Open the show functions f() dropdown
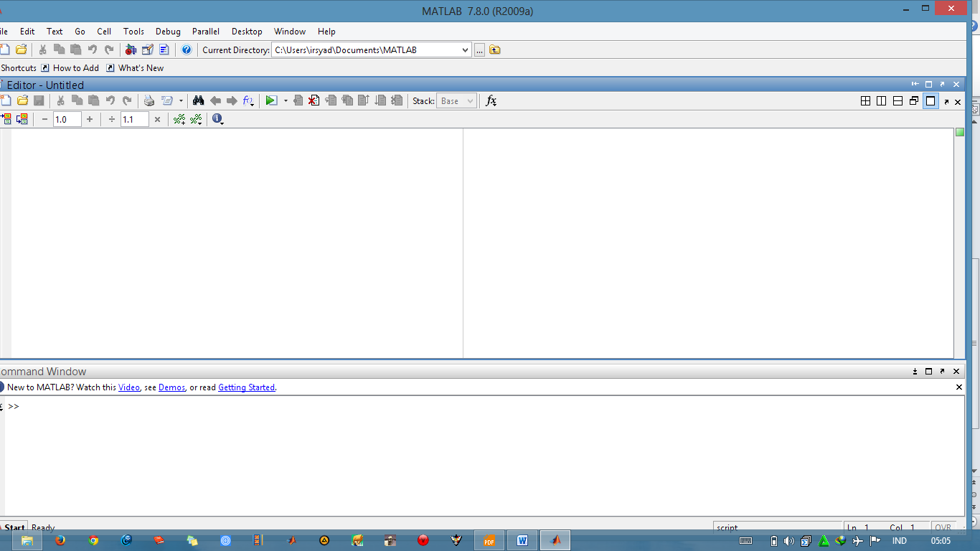This screenshot has width=980, height=551. [x=248, y=100]
